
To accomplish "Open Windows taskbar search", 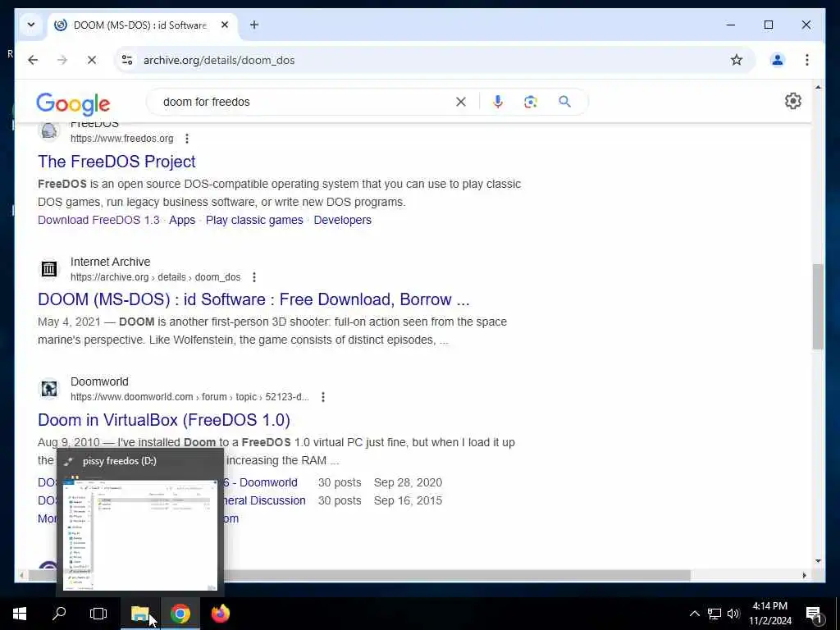I will pos(59,614).
